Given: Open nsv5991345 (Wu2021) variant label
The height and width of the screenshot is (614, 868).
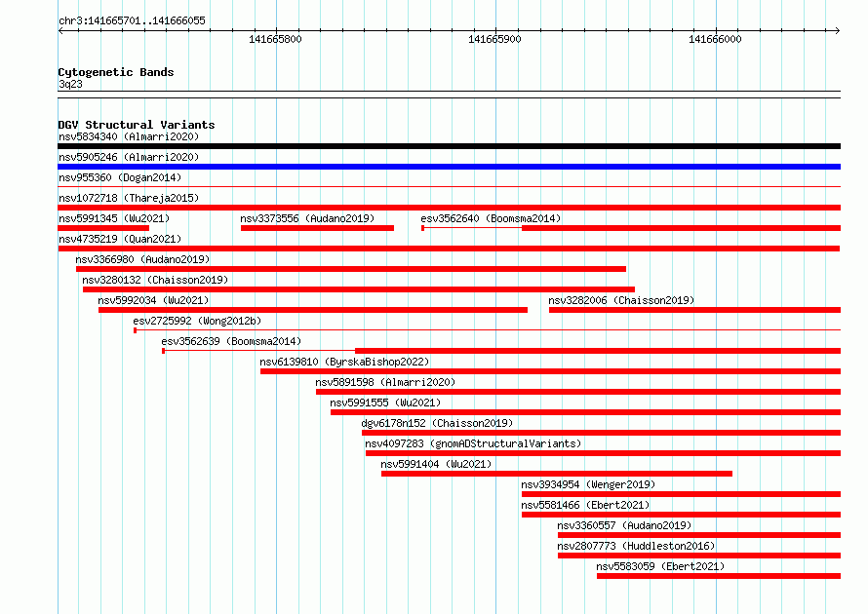Looking at the screenshot, I should (x=114, y=218).
